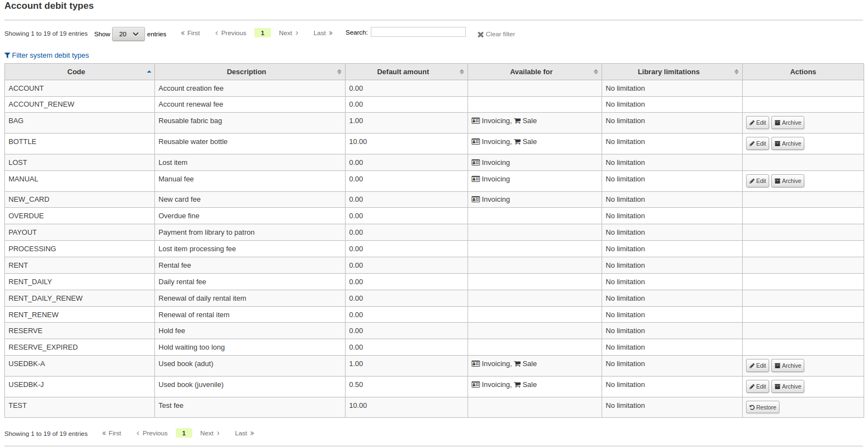Sort by Description column header

(x=246, y=72)
